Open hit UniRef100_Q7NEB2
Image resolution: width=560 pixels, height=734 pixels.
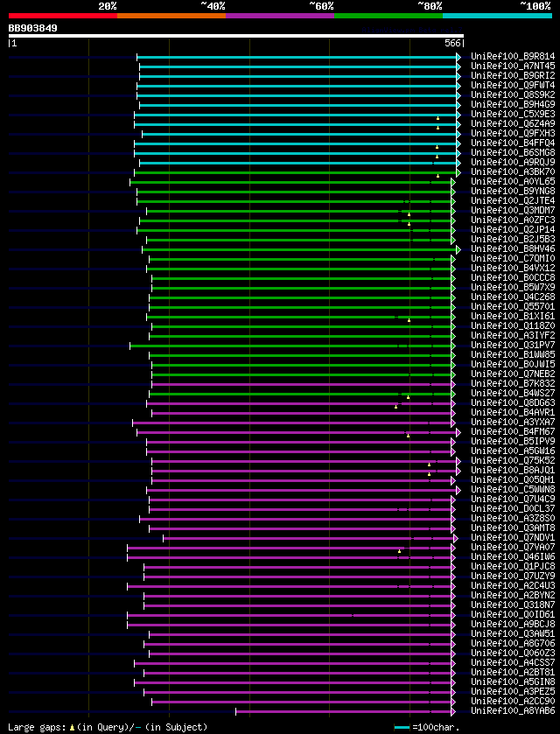[513, 374]
